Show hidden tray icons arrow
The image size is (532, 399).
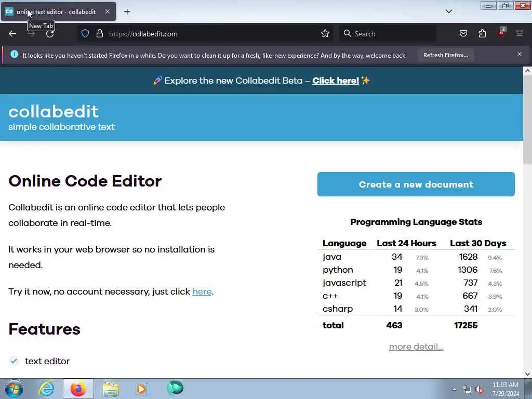(x=454, y=390)
